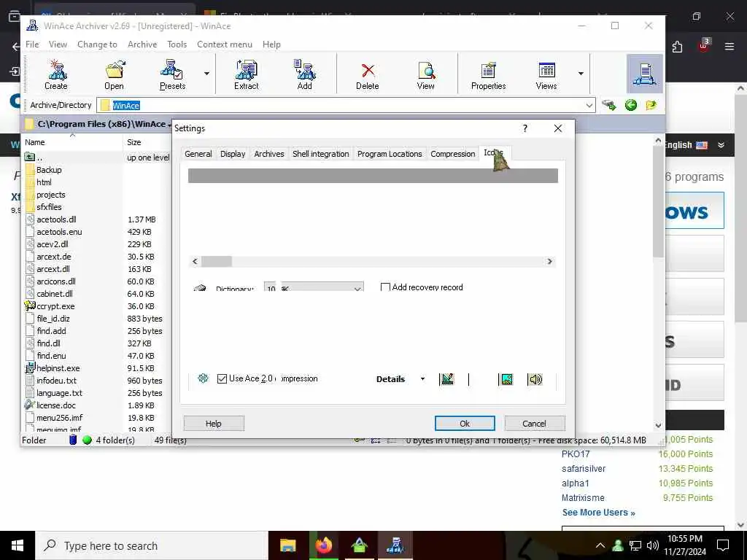Click the Cancel button in Settings
This screenshot has height=560, width=747.
click(535, 424)
